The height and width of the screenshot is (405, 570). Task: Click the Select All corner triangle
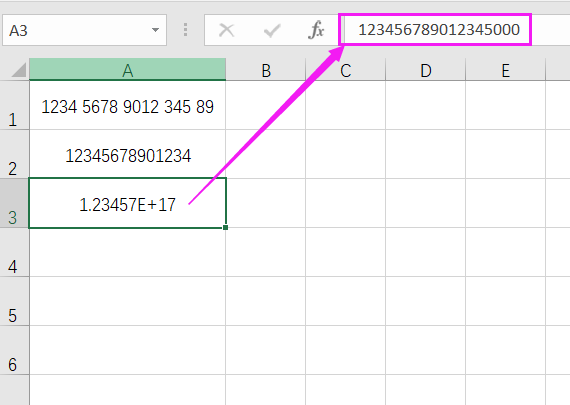(19, 70)
